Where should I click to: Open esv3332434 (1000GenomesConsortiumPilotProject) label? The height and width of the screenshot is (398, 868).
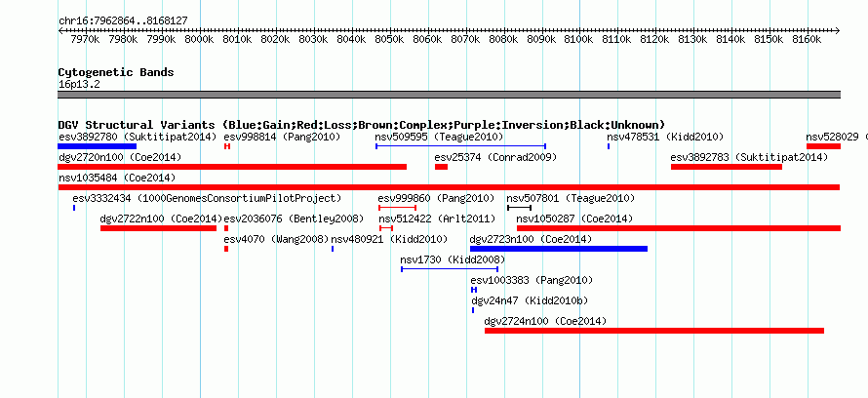click(x=207, y=198)
